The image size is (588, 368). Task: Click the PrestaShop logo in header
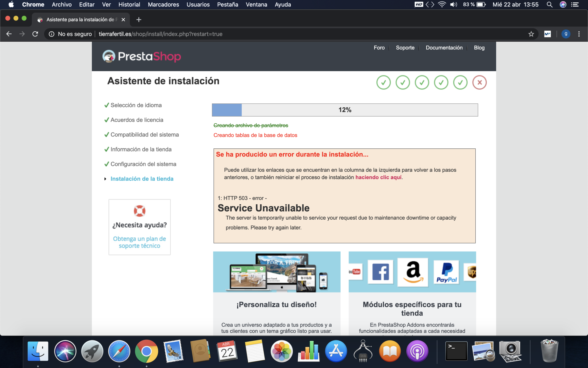[141, 56]
